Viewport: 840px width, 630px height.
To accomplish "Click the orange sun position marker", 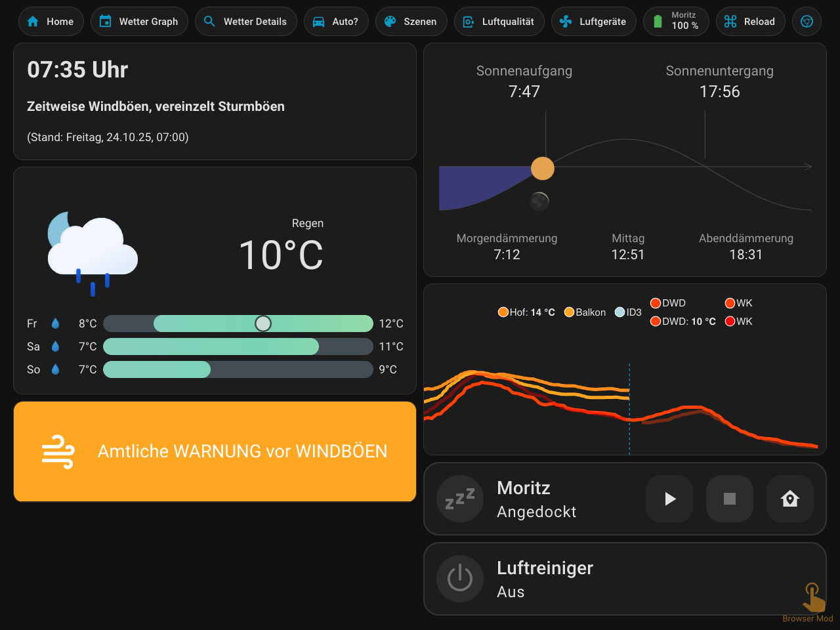I will (x=542, y=169).
